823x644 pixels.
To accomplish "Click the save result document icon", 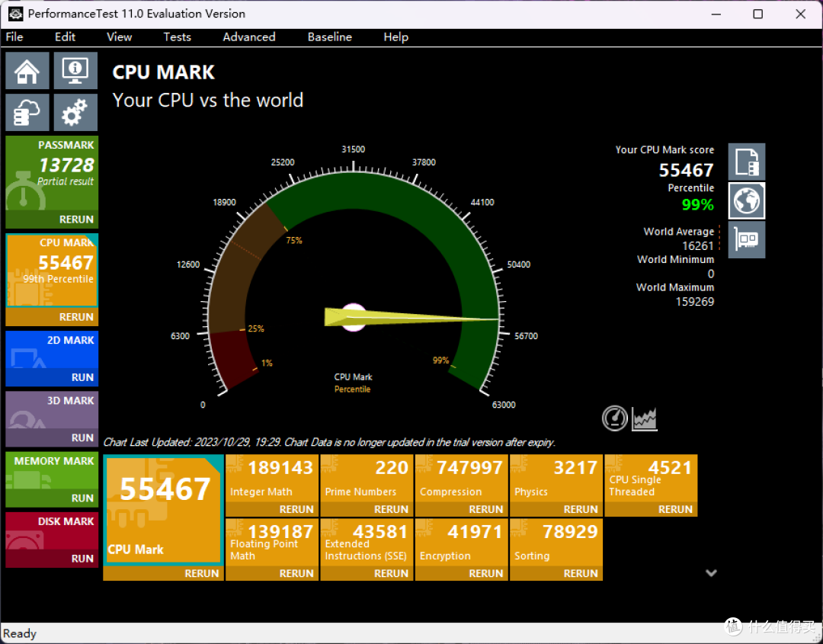I will tap(746, 162).
